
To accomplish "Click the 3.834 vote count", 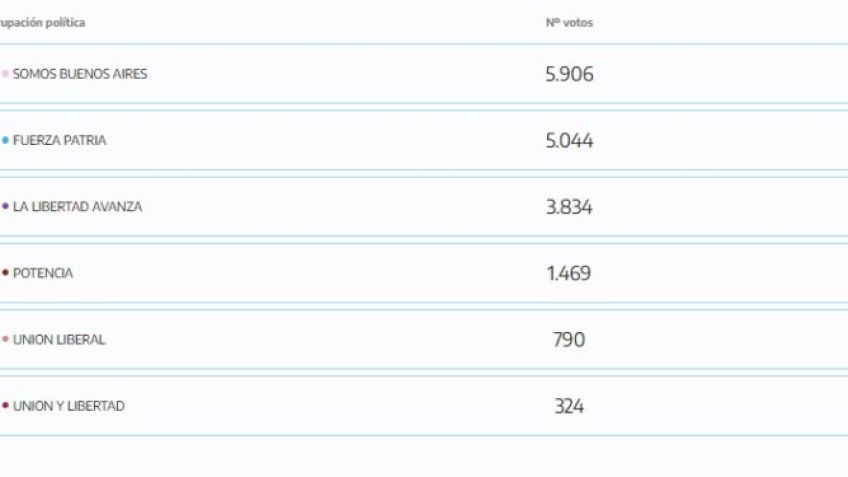I will [569, 207].
